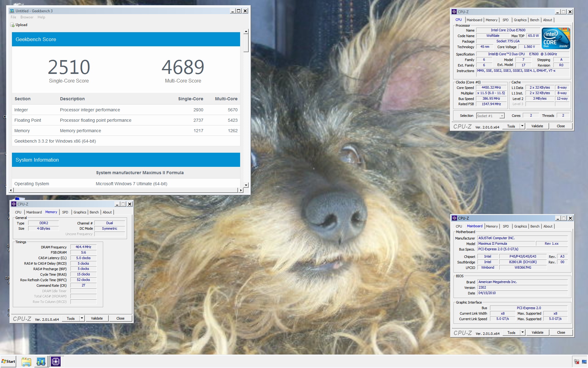The height and width of the screenshot is (368, 588).
Task: Select CPU tab in Mainboard CPU-Z window
Action: pos(459,226)
